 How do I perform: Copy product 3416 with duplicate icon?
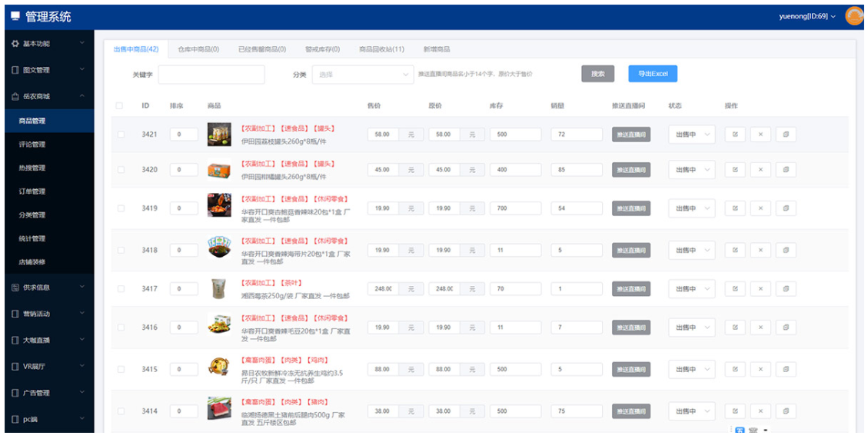coord(786,328)
